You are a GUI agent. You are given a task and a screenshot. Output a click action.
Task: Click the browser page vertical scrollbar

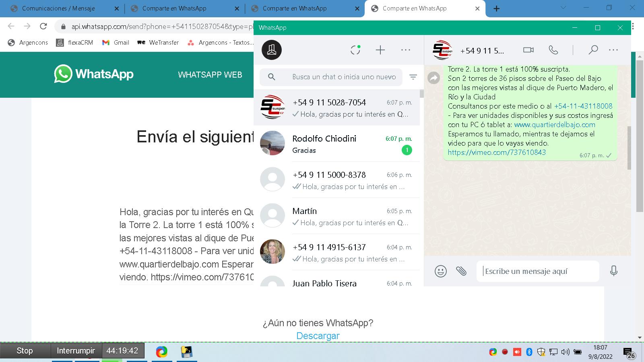(x=640, y=137)
